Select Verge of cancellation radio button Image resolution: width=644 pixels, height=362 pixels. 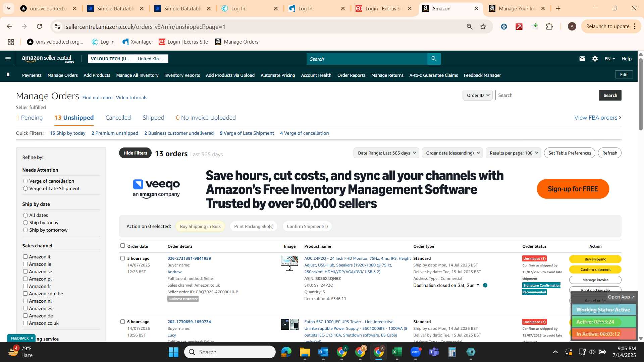[x=25, y=181]
